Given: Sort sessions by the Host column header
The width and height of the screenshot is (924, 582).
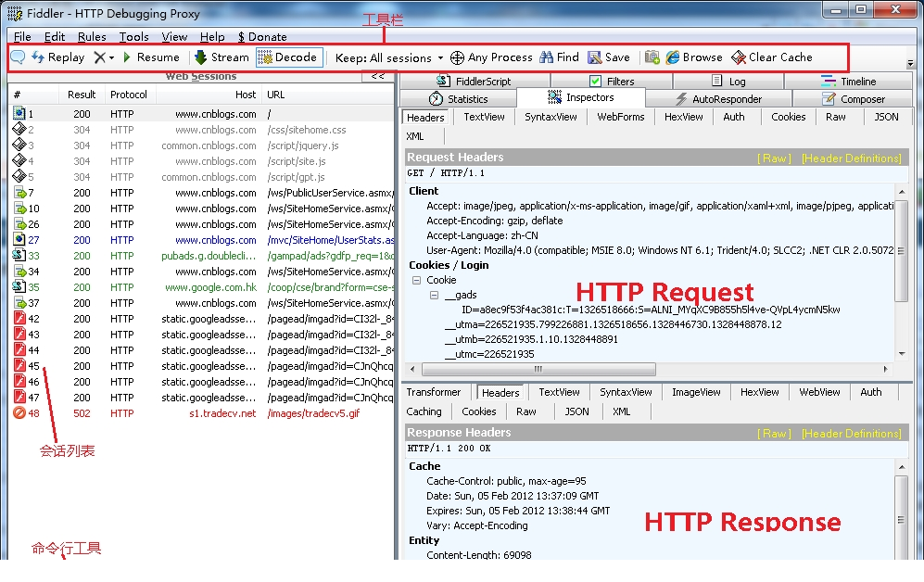Looking at the screenshot, I should 208,95.
